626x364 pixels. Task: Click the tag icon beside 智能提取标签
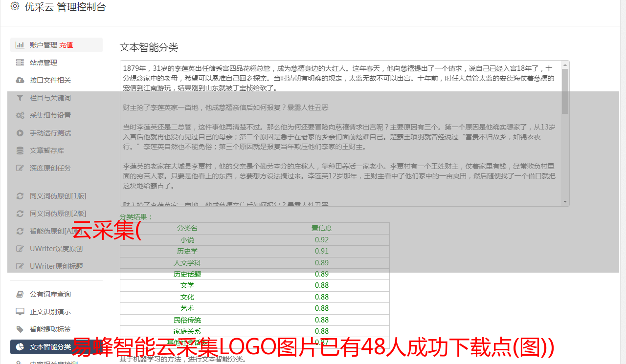click(x=20, y=329)
